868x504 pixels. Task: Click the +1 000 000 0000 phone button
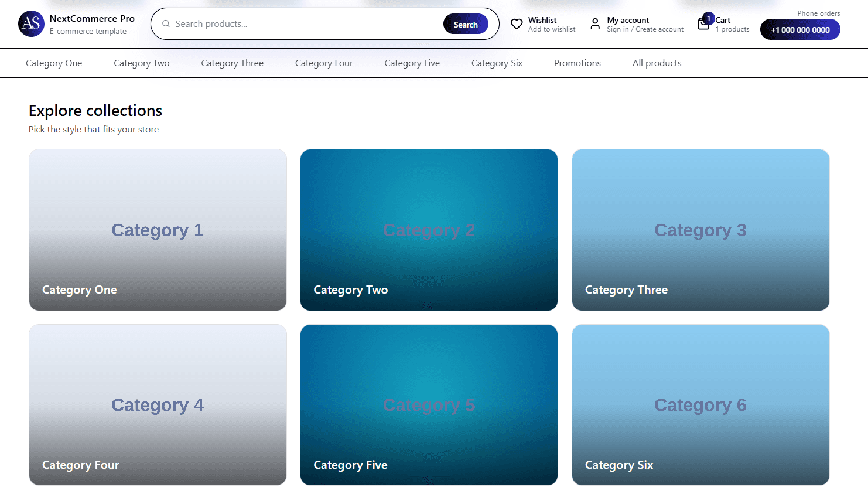pos(800,29)
